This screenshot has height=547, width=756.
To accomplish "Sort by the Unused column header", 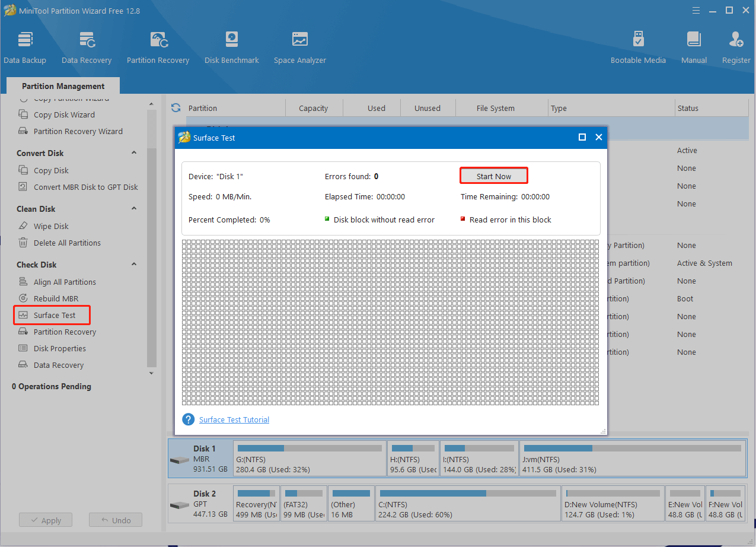I will tap(428, 108).
